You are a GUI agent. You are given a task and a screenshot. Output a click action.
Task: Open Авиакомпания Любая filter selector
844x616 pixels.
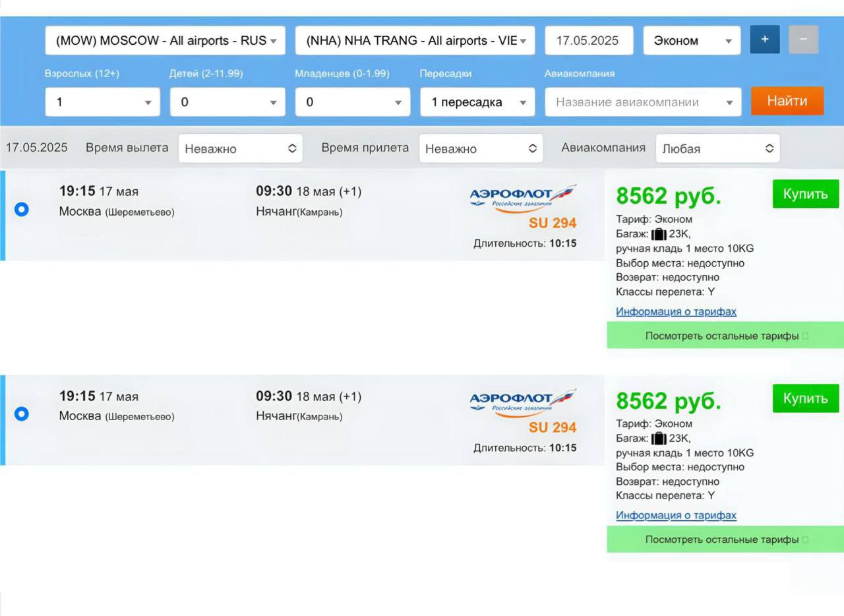point(717,148)
